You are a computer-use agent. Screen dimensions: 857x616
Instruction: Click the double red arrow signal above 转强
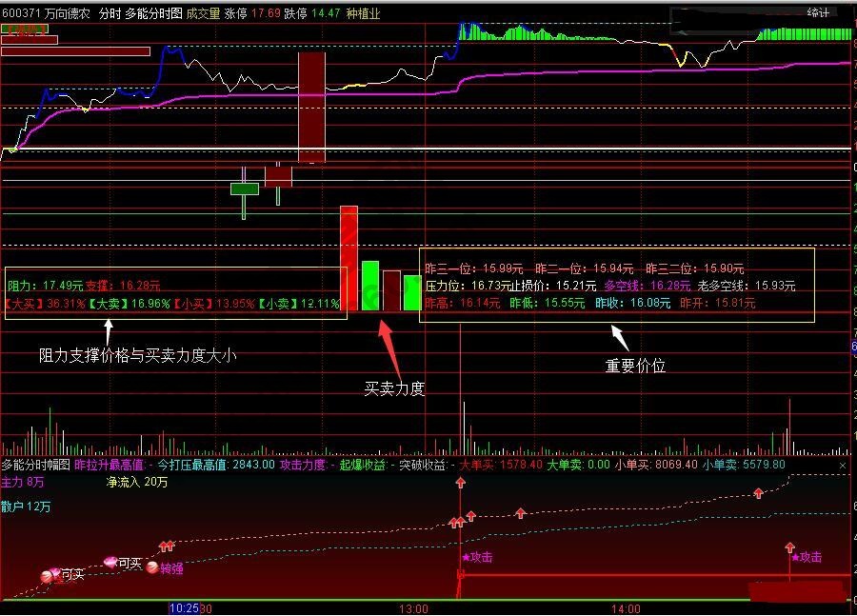pos(166,546)
